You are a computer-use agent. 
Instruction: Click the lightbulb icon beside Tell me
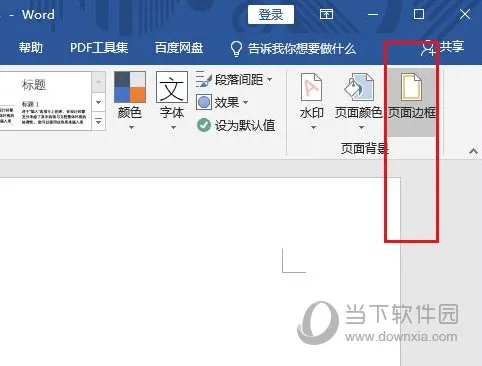point(236,49)
